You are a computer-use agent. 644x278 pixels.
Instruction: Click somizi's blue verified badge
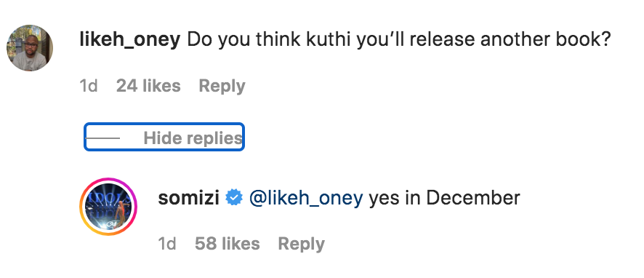(x=234, y=198)
